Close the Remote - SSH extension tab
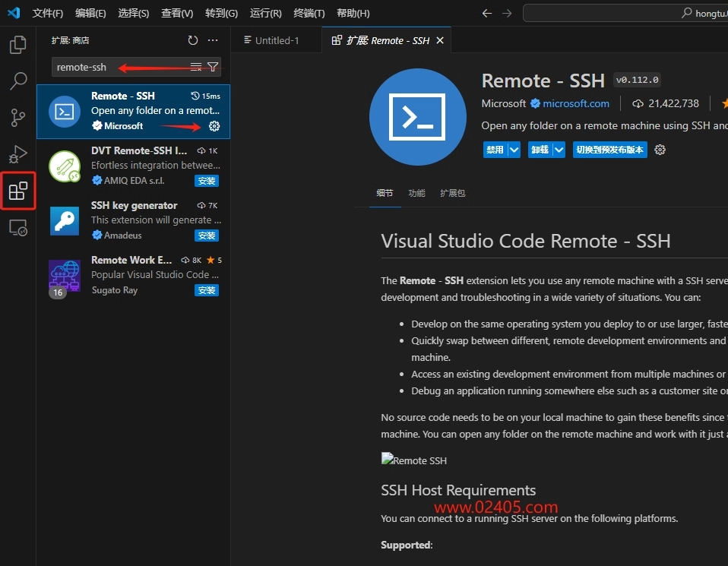728x566 pixels. click(440, 40)
